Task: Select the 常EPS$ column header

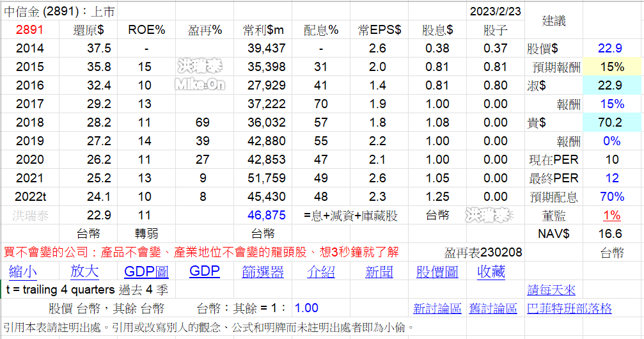Action: (379, 30)
